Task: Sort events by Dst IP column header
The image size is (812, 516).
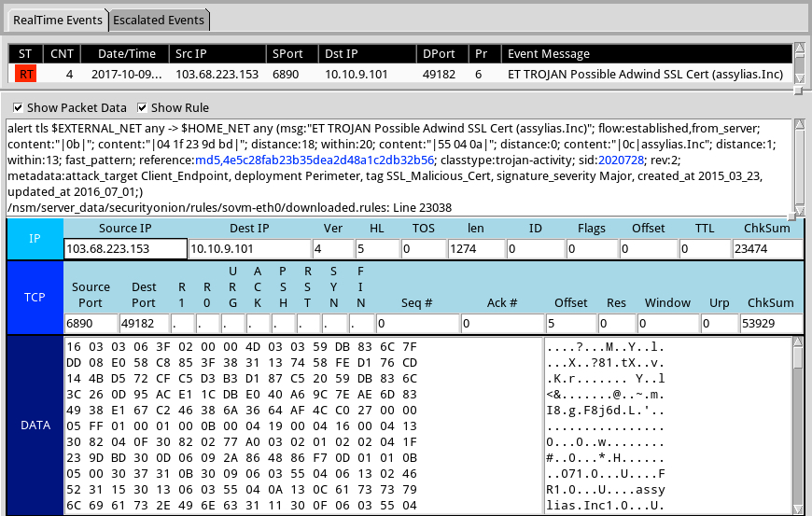Action: tap(367, 54)
